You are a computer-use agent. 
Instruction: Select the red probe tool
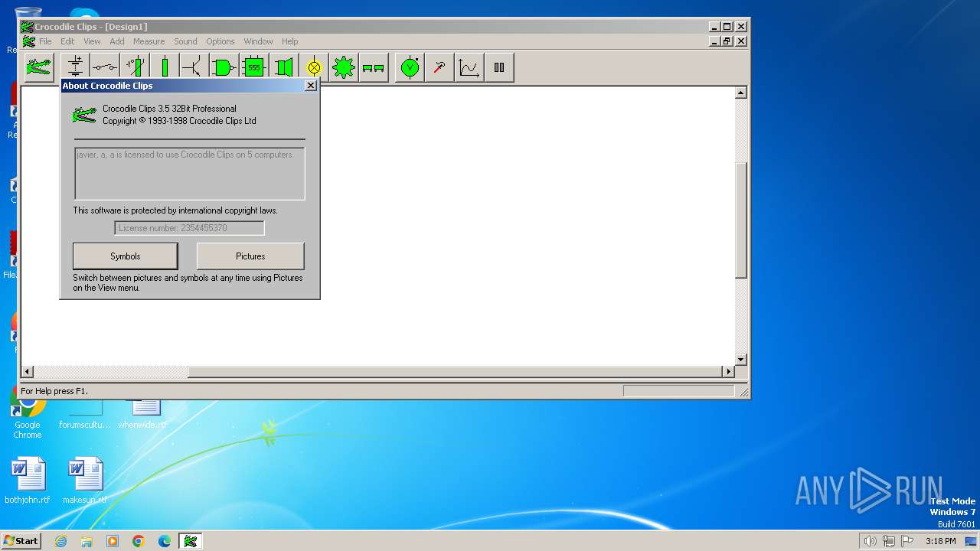click(439, 67)
